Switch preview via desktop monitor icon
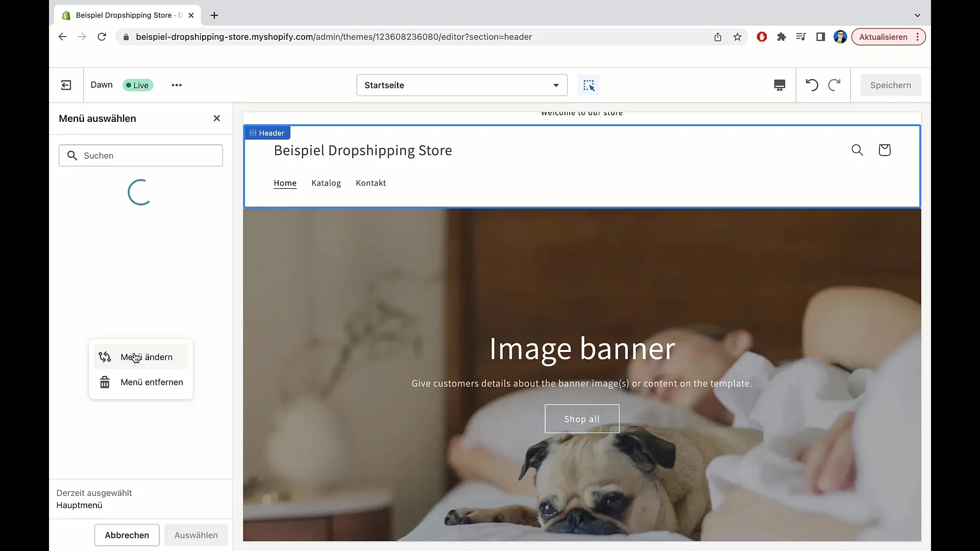The width and height of the screenshot is (980, 551). (779, 85)
